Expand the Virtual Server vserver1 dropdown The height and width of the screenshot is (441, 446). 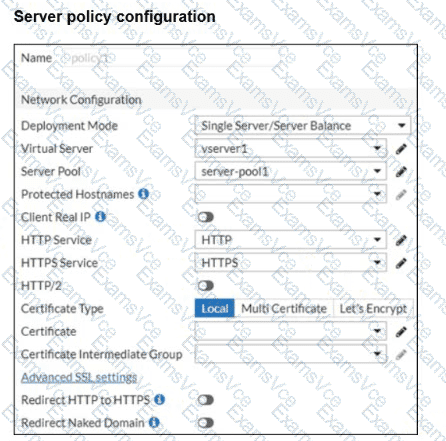coord(291,149)
